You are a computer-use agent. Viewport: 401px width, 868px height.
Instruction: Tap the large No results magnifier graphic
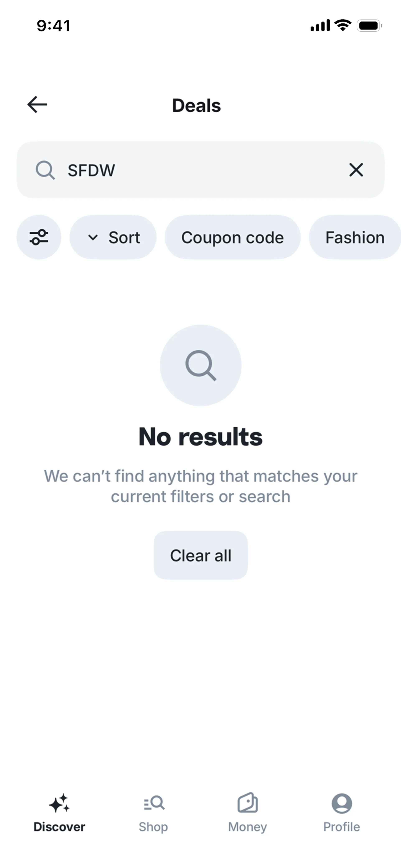pos(200,365)
